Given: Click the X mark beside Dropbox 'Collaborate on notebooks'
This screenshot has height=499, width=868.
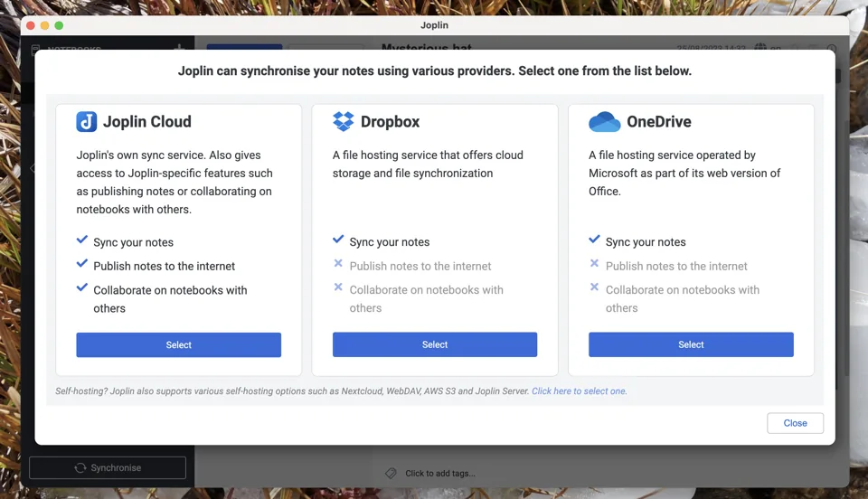Looking at the screenshot, I should (x=338, y=287).
